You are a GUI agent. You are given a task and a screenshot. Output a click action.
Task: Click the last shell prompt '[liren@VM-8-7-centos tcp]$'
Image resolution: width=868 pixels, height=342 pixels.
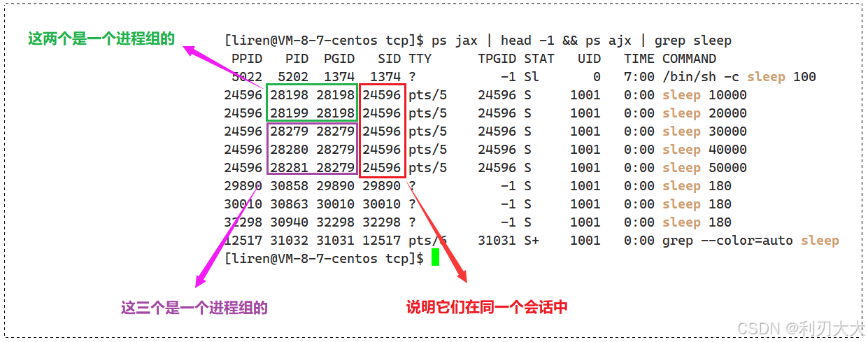(324, 259)
